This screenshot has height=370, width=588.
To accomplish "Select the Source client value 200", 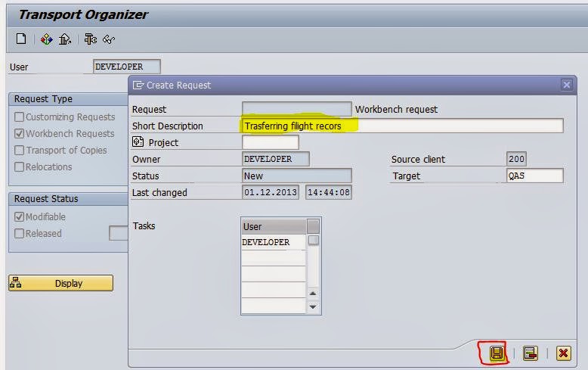I will click(x=516, y=159).
